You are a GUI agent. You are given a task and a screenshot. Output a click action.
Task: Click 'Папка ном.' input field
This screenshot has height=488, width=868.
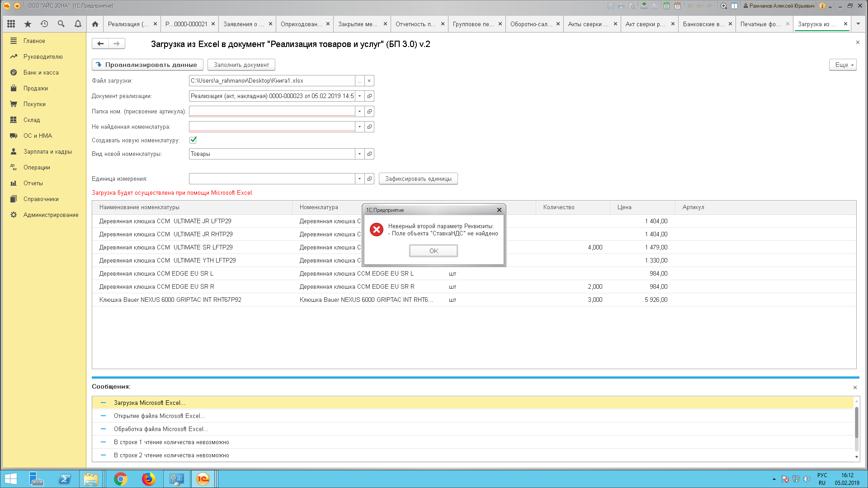point(272,112)
